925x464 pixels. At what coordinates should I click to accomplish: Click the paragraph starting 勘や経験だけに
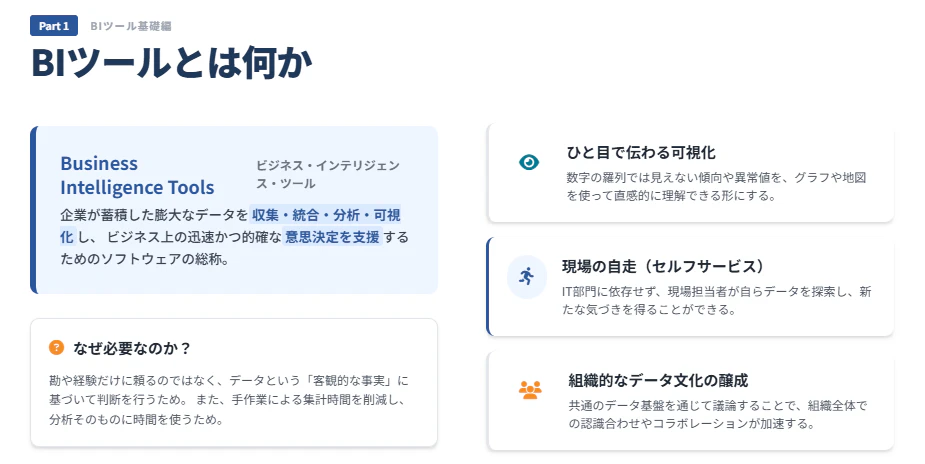[229, 400]
